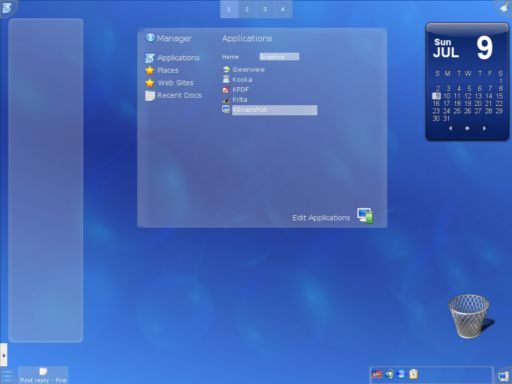Show Recent Docs in the Manager sidebar
512x384 pixels.
tap(174, 95)
